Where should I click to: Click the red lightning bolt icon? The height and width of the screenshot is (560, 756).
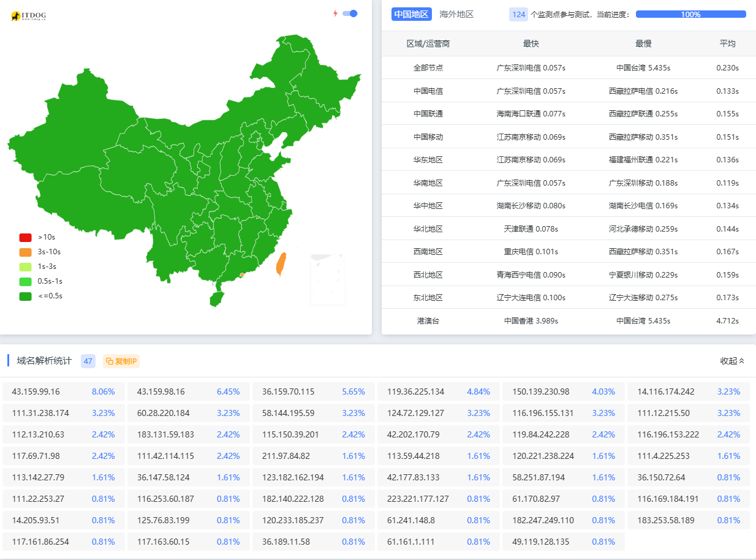(335, 13)
